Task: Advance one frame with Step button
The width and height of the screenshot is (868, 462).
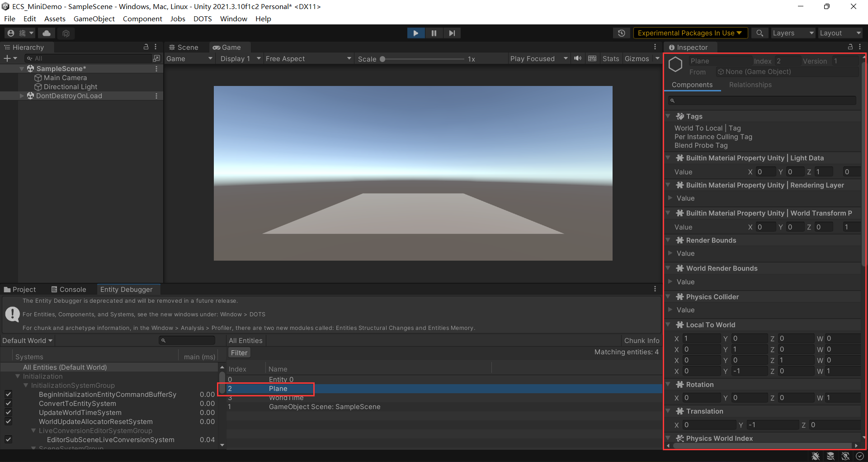Action: point(452,33)
